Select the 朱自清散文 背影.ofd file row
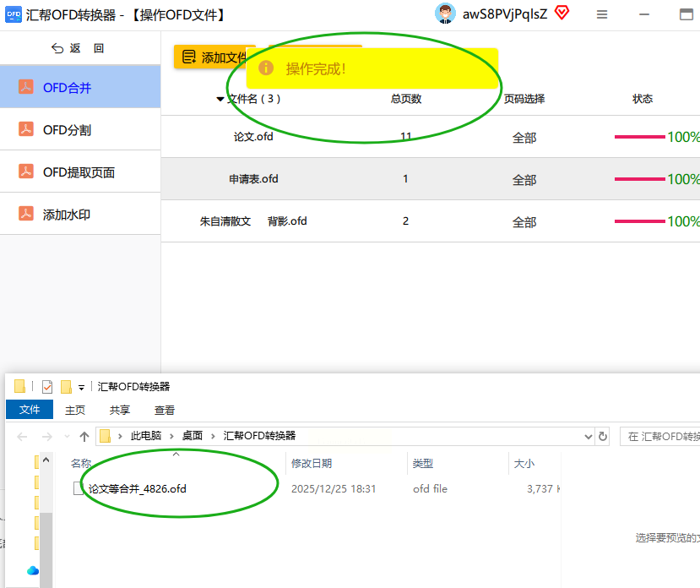700x588 pixels. click(x=431, y=221)
